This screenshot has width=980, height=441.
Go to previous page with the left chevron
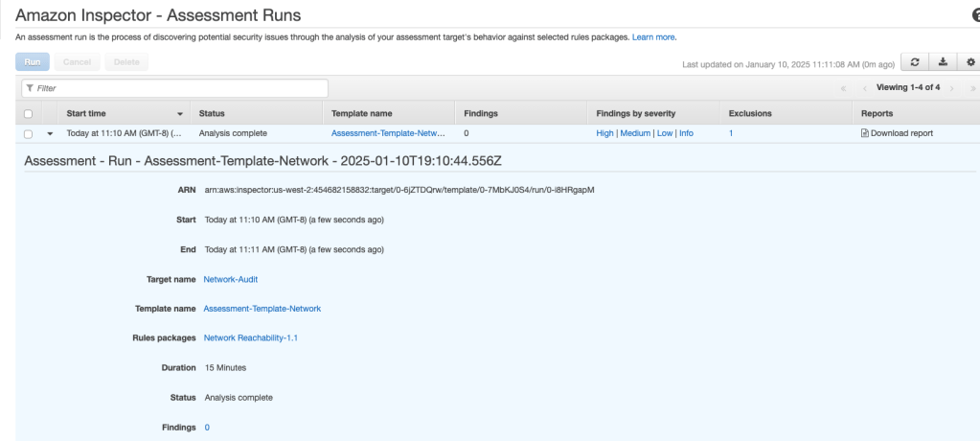(864, 87)
